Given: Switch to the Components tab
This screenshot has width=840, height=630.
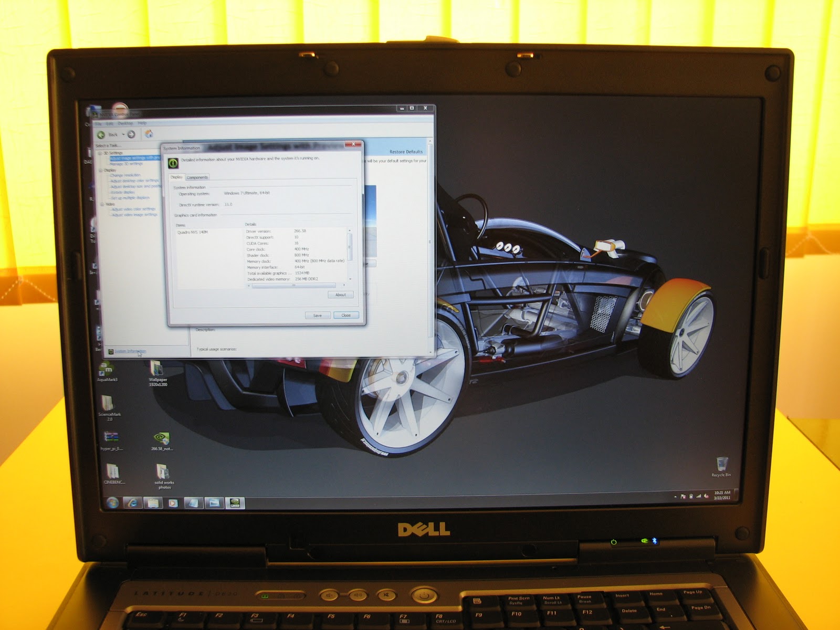Looking at the screenshot, I should (x=197, y=177).
